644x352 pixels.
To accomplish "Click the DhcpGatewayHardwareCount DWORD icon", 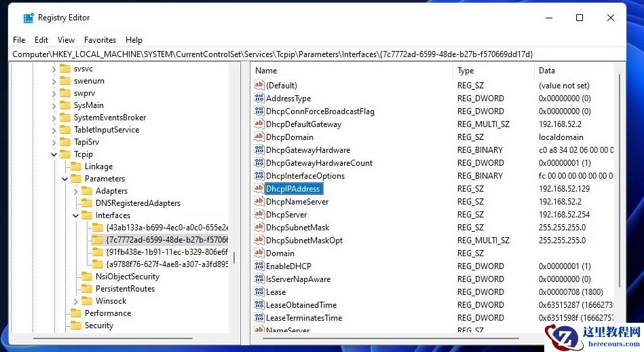I will (259, 162).
